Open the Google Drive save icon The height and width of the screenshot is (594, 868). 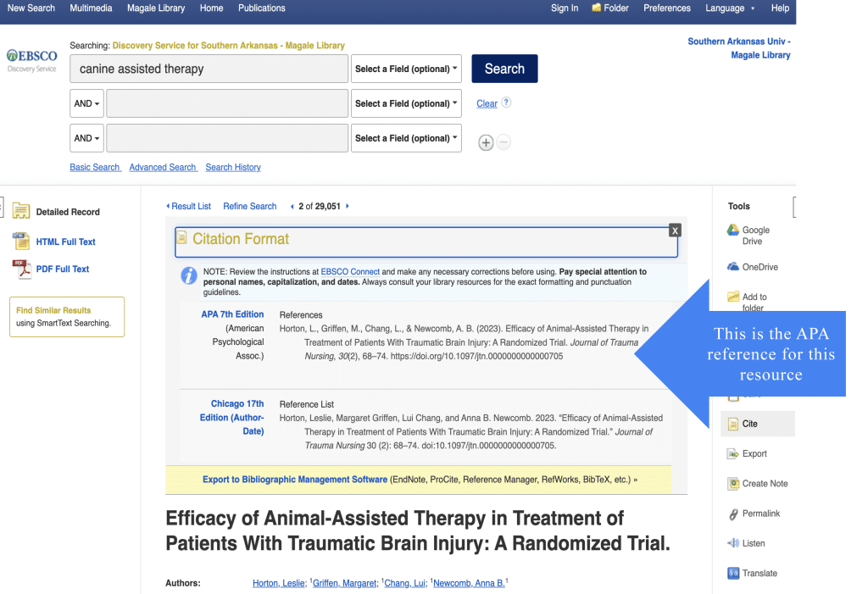click(733, 230)
